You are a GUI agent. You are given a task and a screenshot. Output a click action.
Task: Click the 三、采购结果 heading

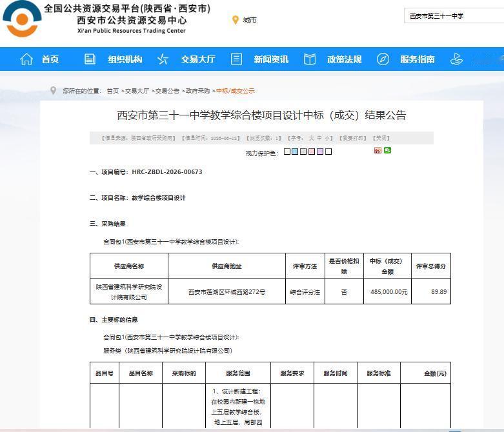(107, 224)
